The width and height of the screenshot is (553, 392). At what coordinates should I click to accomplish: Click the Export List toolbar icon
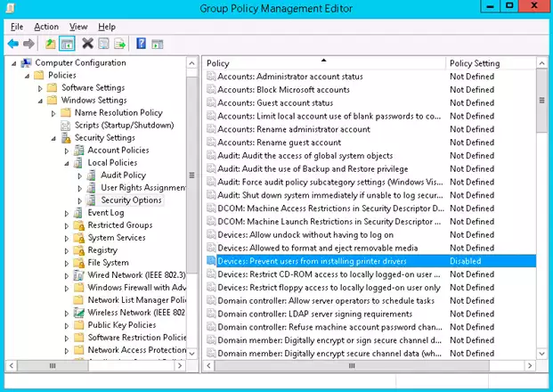[x=119, y=43]
